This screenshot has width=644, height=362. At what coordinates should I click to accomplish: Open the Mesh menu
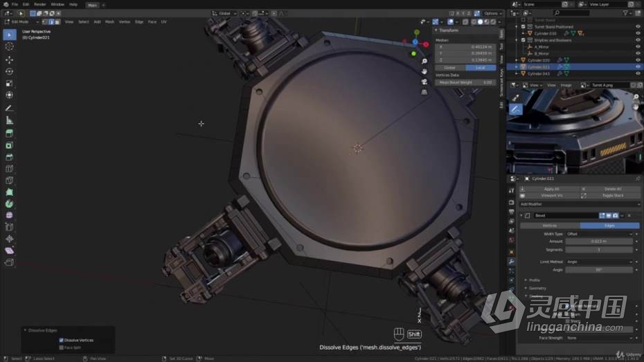pyautogui.click(x=109, y=21)
